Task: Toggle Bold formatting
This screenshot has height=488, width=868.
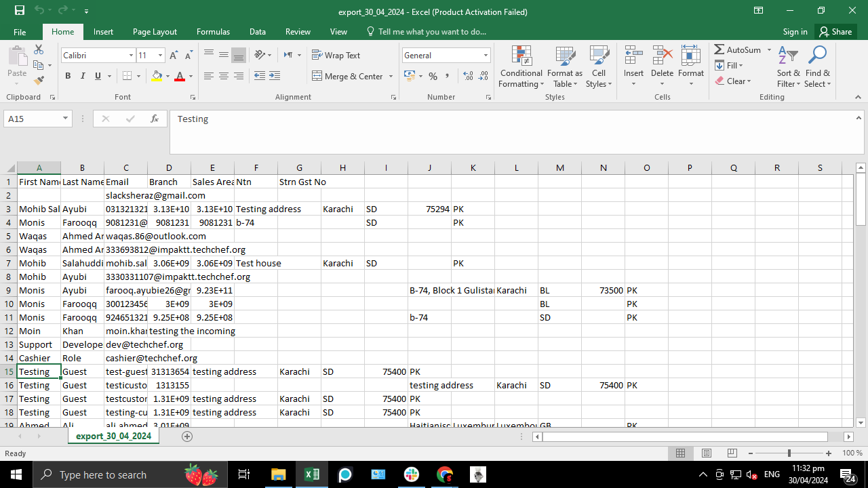Action: [68, 76]
